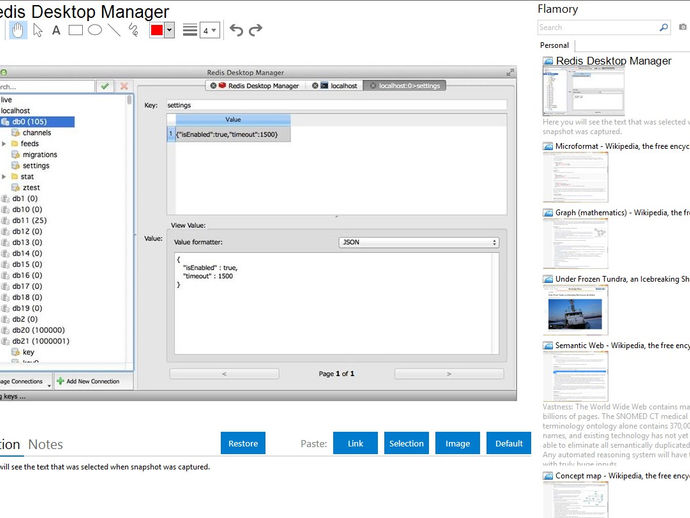Select the line drawing tool
This screenshot has height=518, width=690.
click(114, 30)
